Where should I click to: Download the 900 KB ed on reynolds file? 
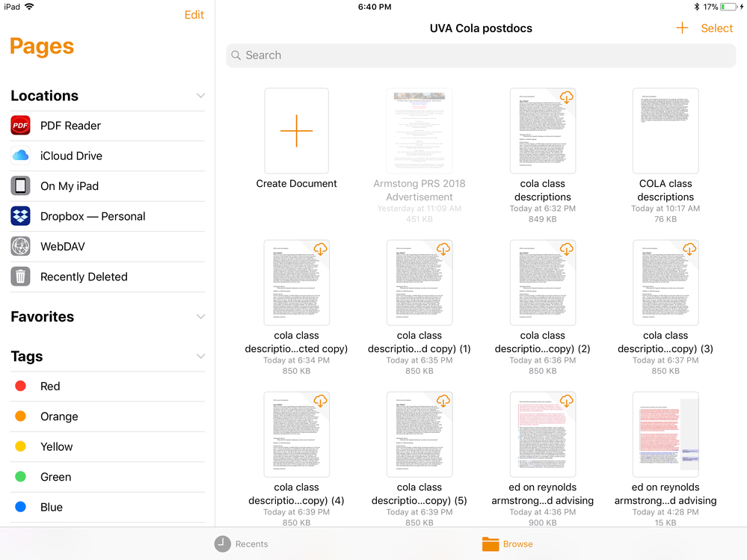pyautogui.click(x=567, y=401)
